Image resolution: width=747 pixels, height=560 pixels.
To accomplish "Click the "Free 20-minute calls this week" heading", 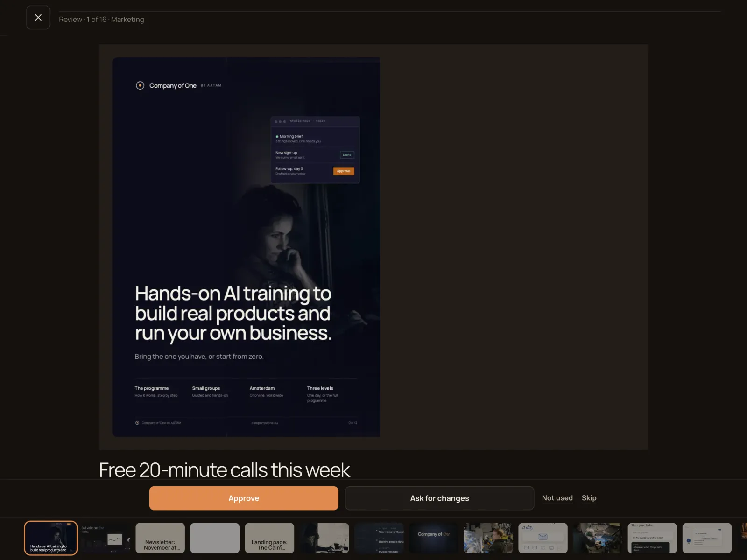I will click(x=225, y=470).
